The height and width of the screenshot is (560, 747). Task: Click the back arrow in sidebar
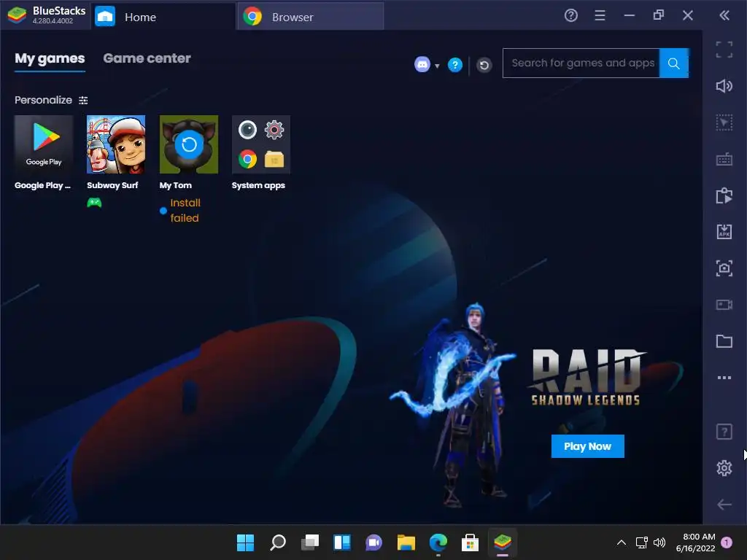pos(724,505)
